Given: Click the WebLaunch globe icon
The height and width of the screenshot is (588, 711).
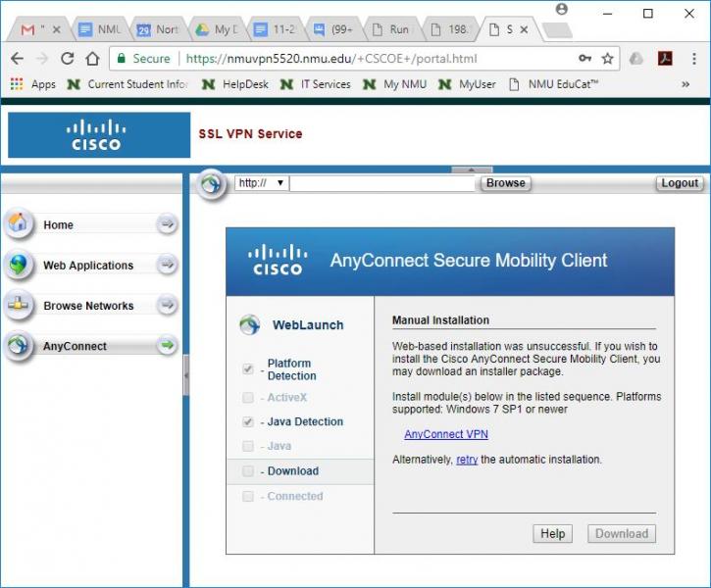Looking at the screenshot, I should click(250, 324).
